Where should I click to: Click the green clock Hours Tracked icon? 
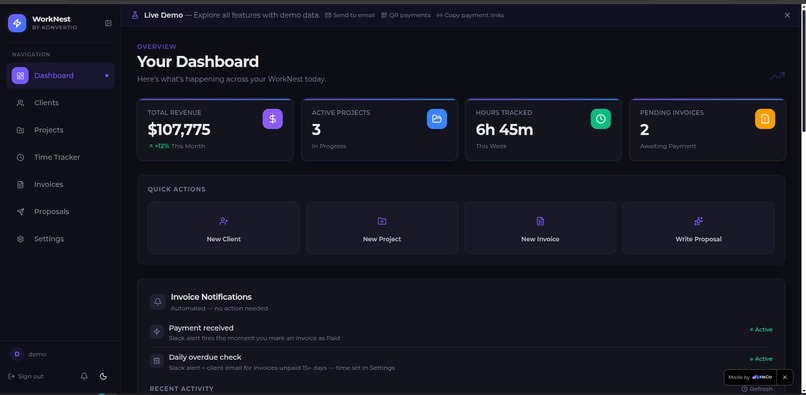point(601,119)
